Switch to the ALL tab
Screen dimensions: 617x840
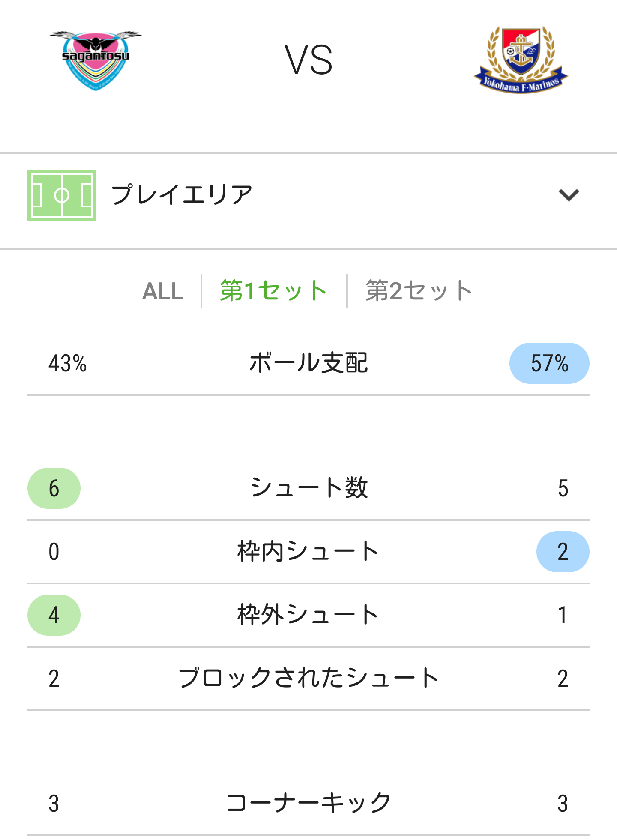[x=162, y=291]
